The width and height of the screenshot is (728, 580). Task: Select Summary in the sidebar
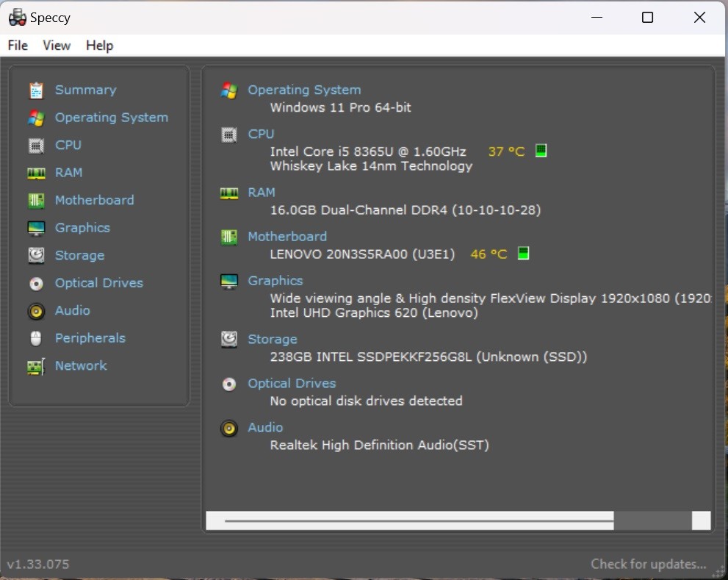click(86, 90)
